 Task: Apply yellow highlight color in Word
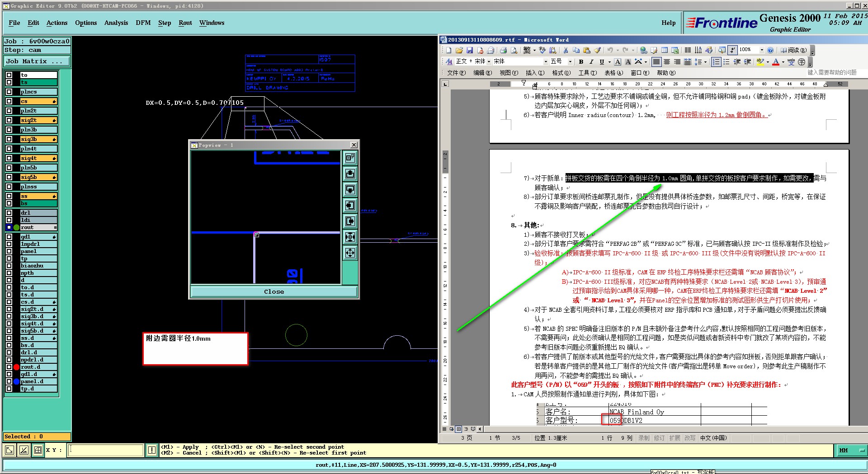760,62
